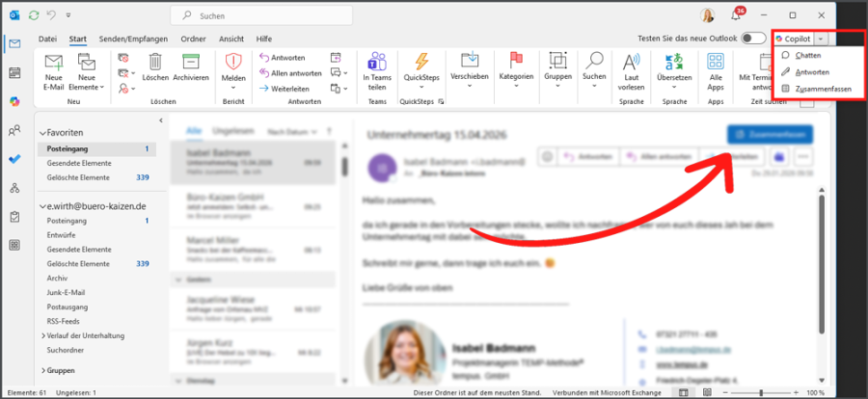Click the Ignore conversation icon in Löschen group
The height and width of the screenshot is (399, 868).
tap(122, 58)
